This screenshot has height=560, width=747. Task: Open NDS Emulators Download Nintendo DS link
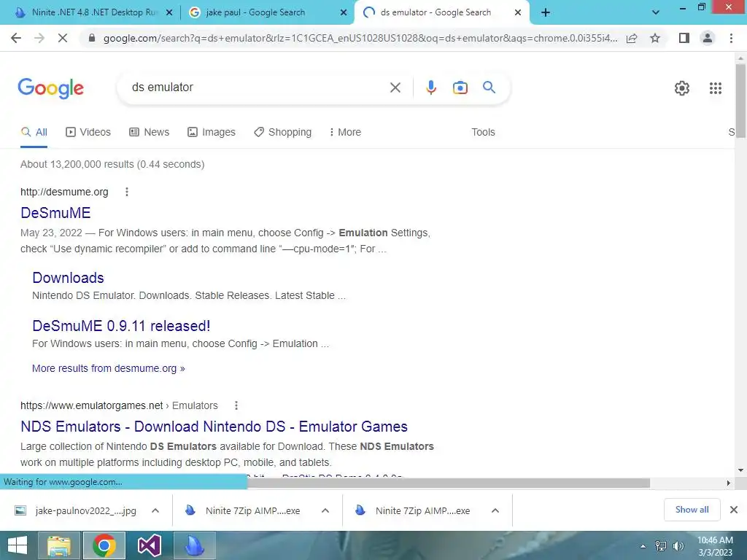tap(214, 427)
